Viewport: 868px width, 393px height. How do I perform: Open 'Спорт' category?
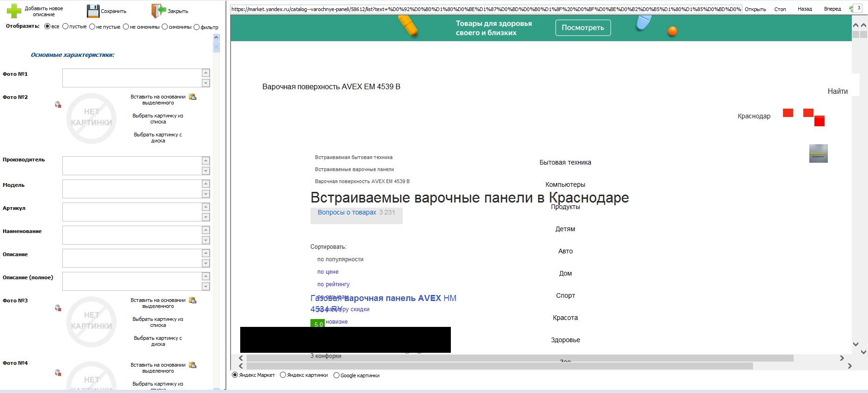tap(565, 295)
